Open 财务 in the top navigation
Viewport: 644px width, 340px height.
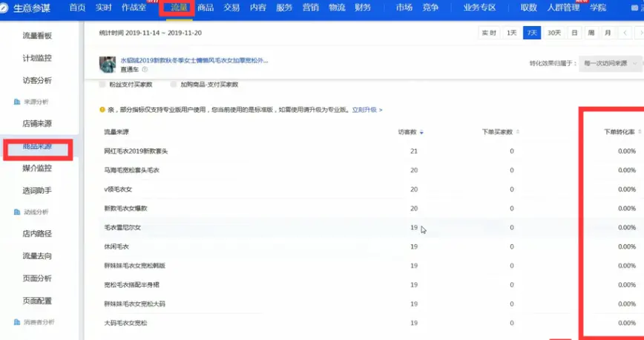pos(363,7)
